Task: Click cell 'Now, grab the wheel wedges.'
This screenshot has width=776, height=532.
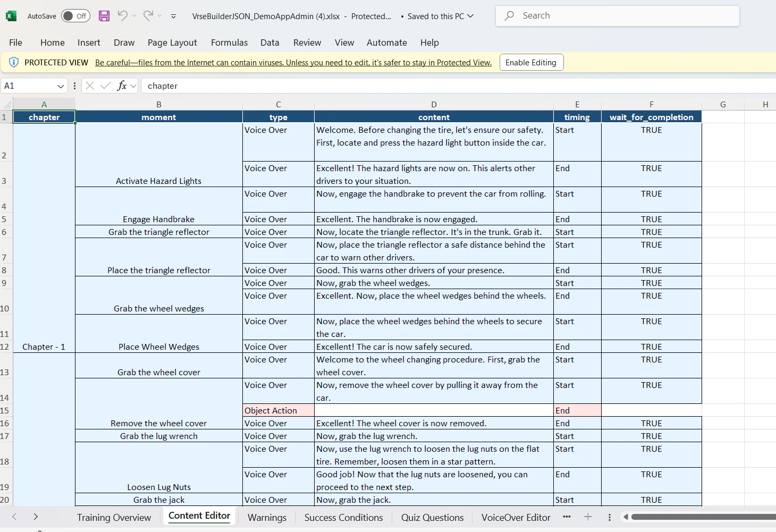Action: [434, 283]
